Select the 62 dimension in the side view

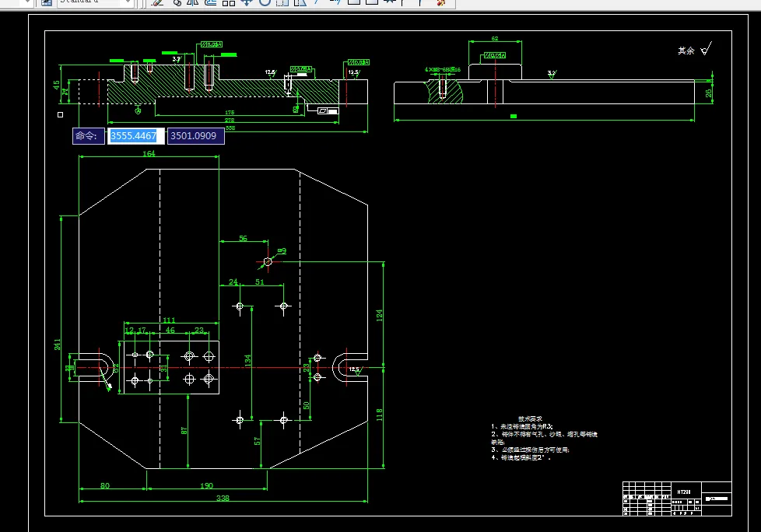(x=495, y=38)
